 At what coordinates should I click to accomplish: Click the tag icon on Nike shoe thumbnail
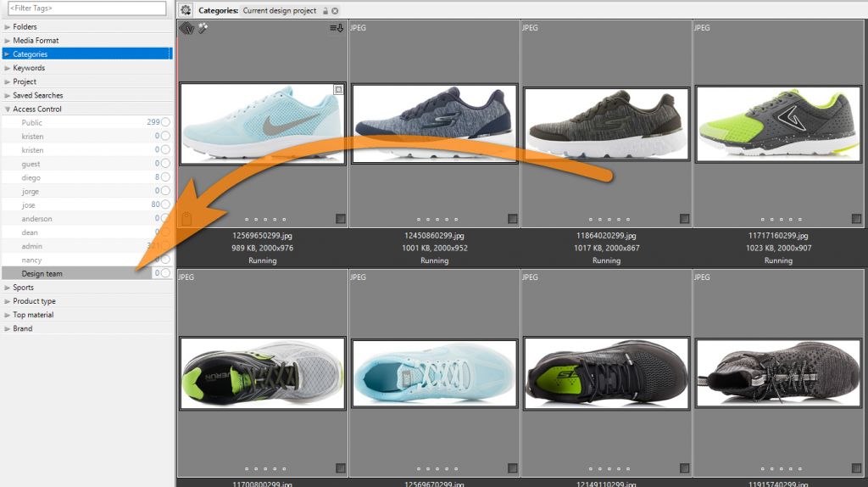[186, 218]
